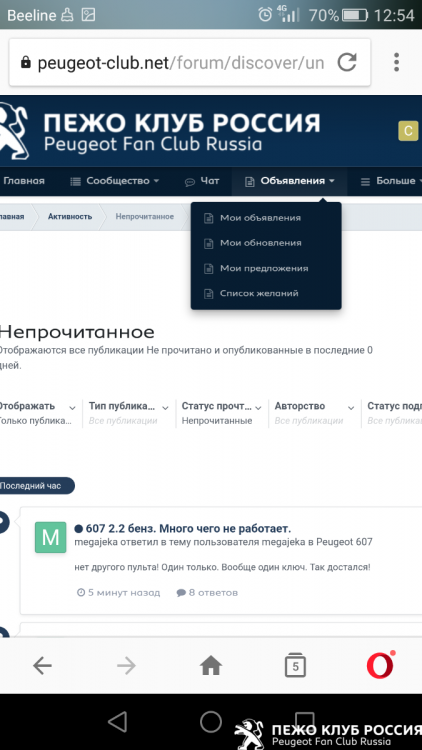Click the page icon next to Мои предложения
Image resolution: width=422 pixels, height=750 pixels.
[x=208, y=268]
